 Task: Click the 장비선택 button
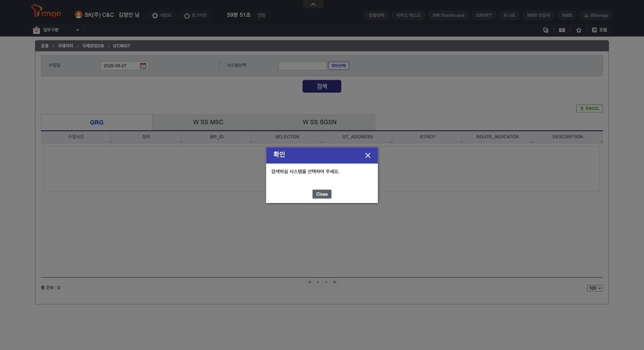(x=339, y=66)
